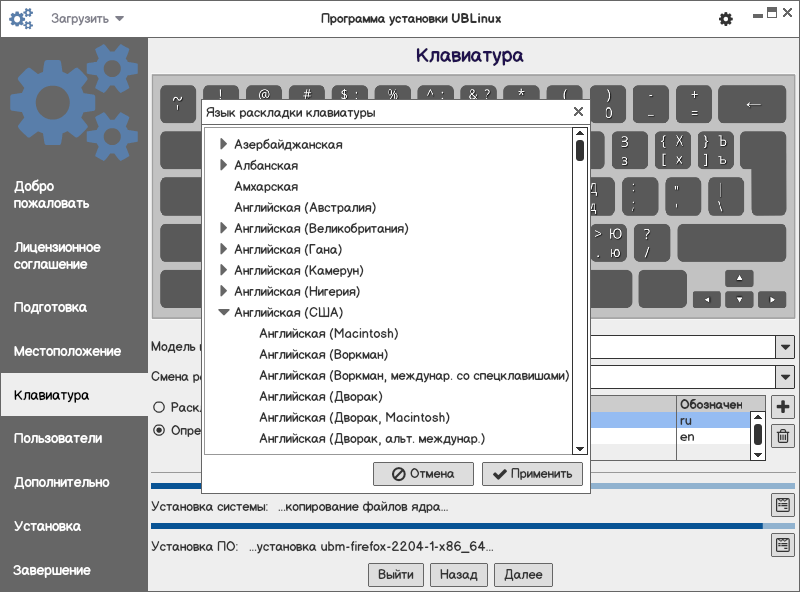Image resolution: width=800 pixels, height=592 pixels.
Task: Click the ) 0 key on keyboard preview
Action: [x=608, y=104]
